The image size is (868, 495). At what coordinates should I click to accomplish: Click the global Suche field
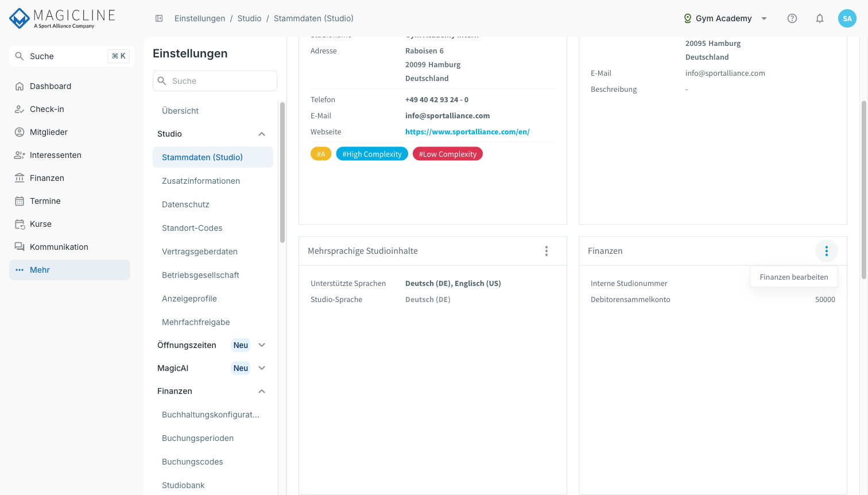pyautogui.click(x=72, y=56)
